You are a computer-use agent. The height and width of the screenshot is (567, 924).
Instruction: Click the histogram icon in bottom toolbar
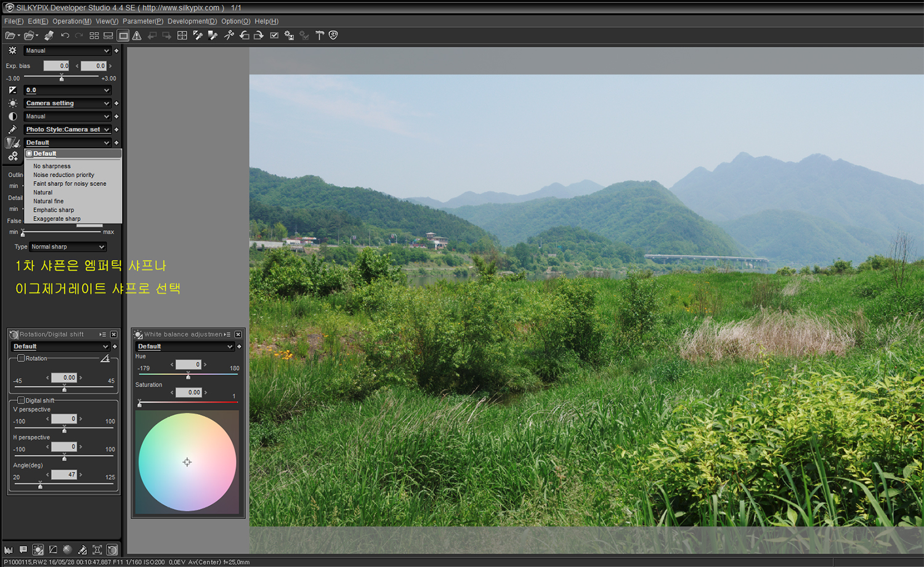click(8, 550)
